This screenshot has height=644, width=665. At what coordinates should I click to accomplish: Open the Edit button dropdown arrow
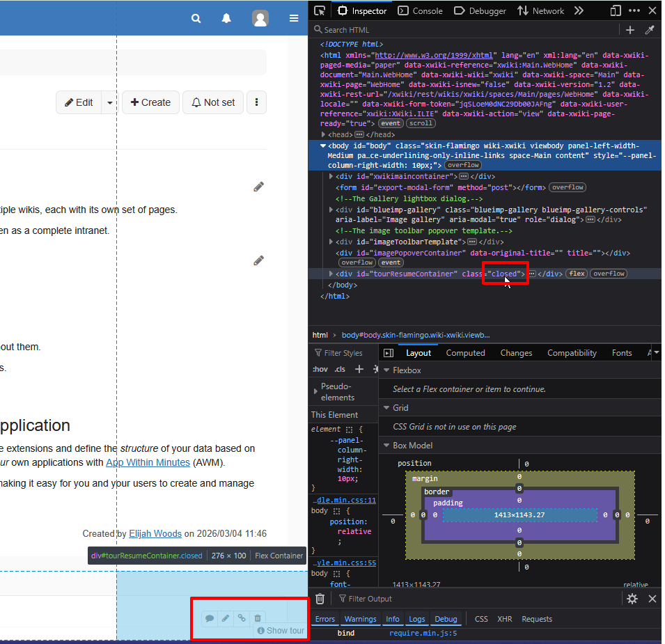pyautogui.click(x=109, y=102)
